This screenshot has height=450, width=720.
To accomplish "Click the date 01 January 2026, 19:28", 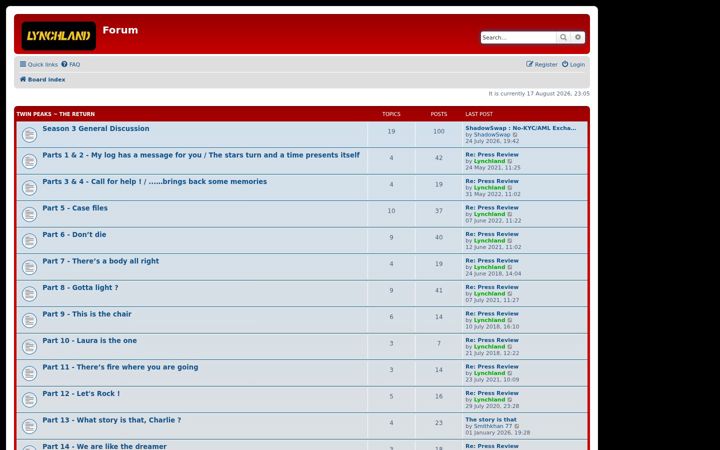I will click(498, 433).
